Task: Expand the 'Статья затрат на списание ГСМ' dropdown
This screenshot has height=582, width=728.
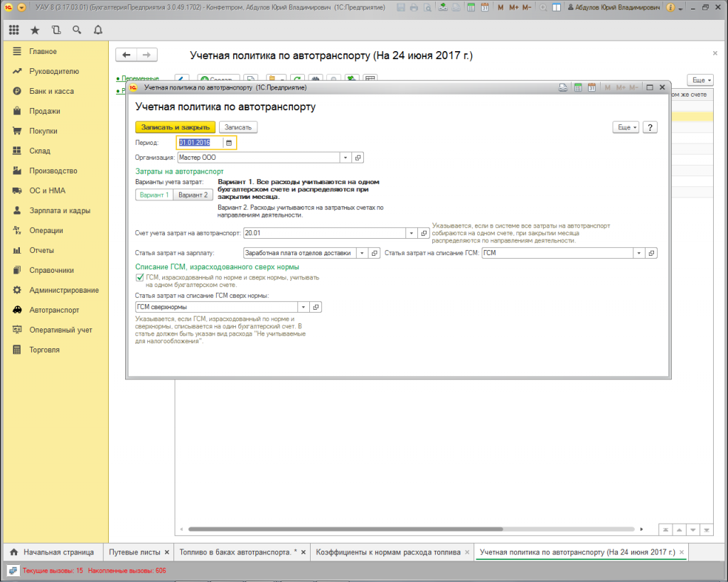Action: pyautogui.click(x=639, y=254)
